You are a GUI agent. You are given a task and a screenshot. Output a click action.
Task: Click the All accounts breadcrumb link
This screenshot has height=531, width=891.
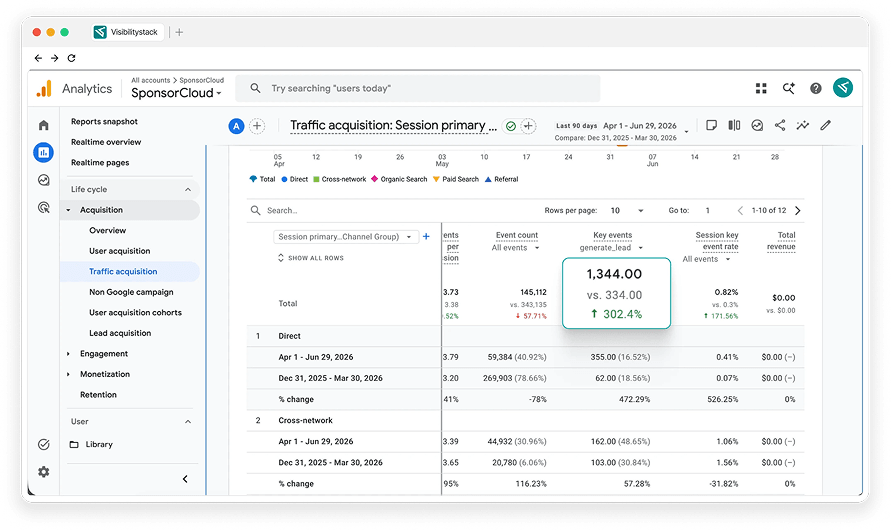151,80
